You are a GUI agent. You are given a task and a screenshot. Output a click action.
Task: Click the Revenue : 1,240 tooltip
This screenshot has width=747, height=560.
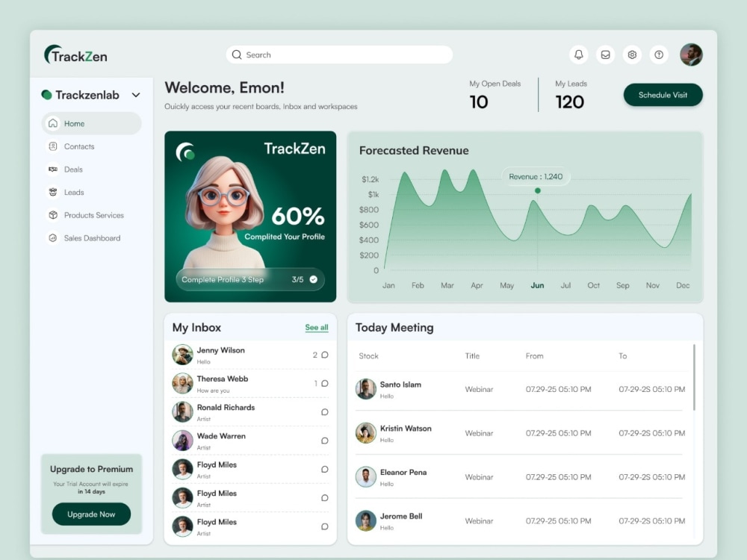536,177
